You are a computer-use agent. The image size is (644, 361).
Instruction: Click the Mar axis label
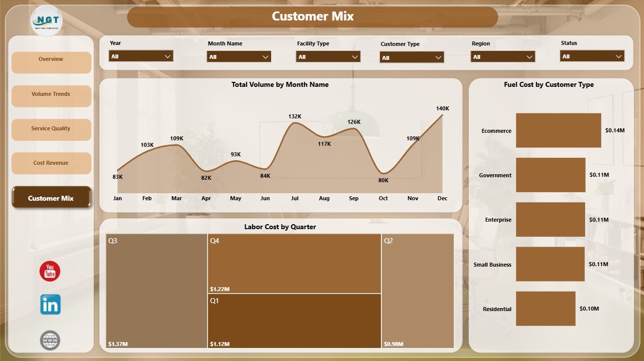point(176,198)
